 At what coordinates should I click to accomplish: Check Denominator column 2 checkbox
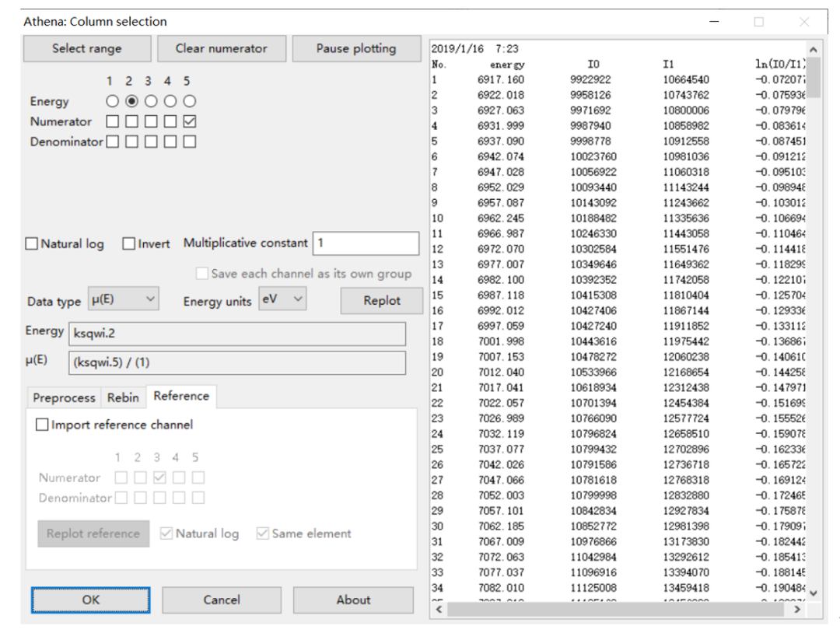coord(133,142)
